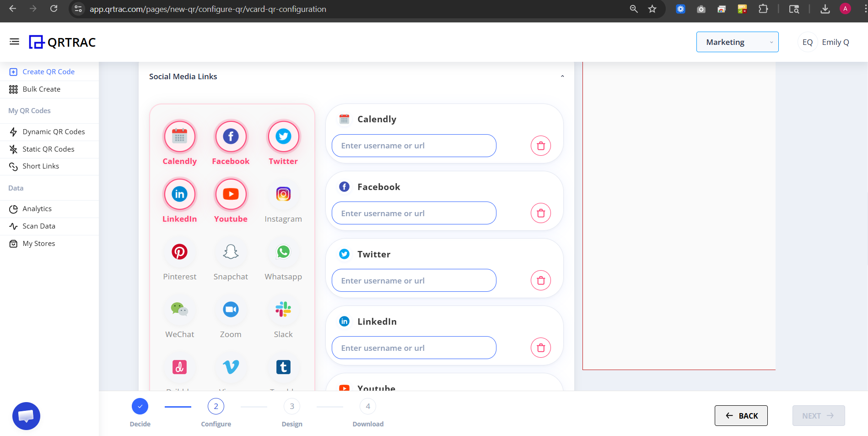Open the chat support widget
The height and width of the screenshot is (436, 868).
click(26, 416)
